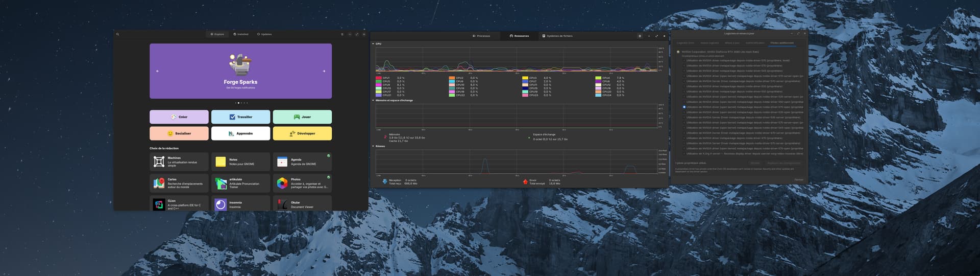The height and width of the screenshot is (276, 980).
Task: Select the selected nvidia-driver-575-open radio button
Action: pos(684,107)
